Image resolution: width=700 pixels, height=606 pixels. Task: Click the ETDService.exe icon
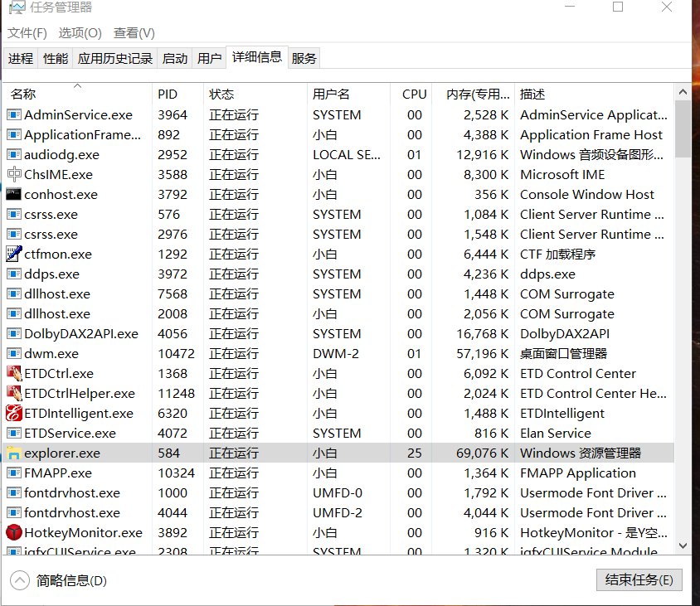[x=14, y=434]
